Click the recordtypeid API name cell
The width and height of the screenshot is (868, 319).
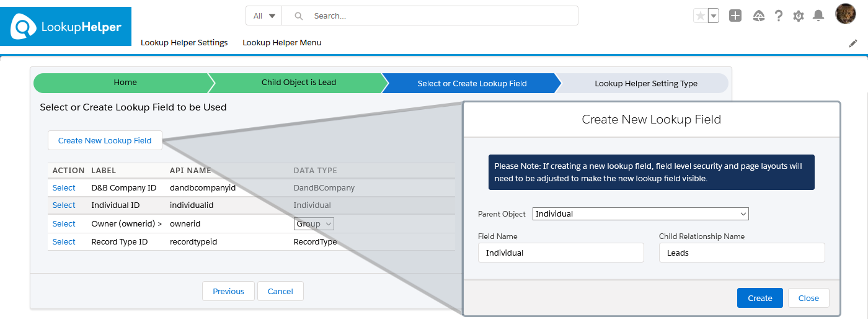click(x=193, y=241)
